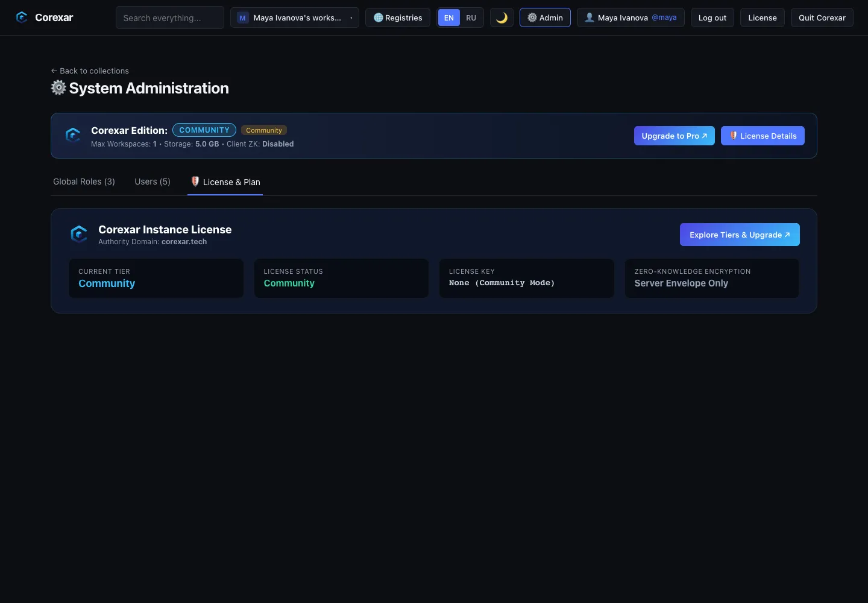Image resolution: width=868 pixels, height=603 pixels.
Task: Click the Max Workspaces: 1 text
Action: [x=124, y=144]
